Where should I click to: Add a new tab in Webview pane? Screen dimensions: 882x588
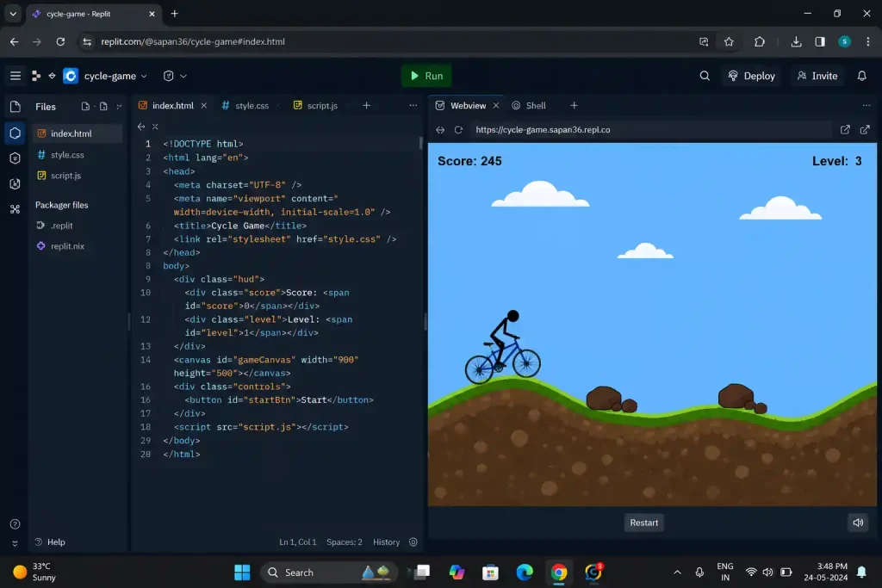[574, 106]
